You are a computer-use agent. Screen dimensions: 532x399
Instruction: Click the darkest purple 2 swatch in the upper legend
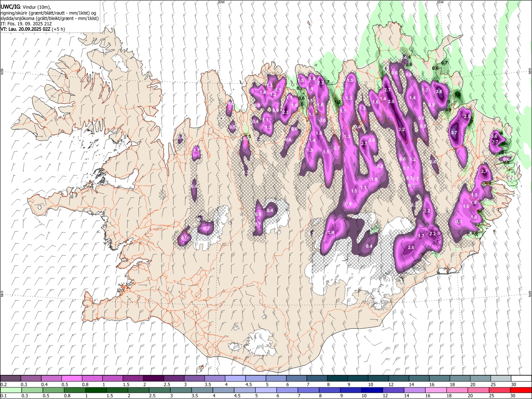[153, 378]
